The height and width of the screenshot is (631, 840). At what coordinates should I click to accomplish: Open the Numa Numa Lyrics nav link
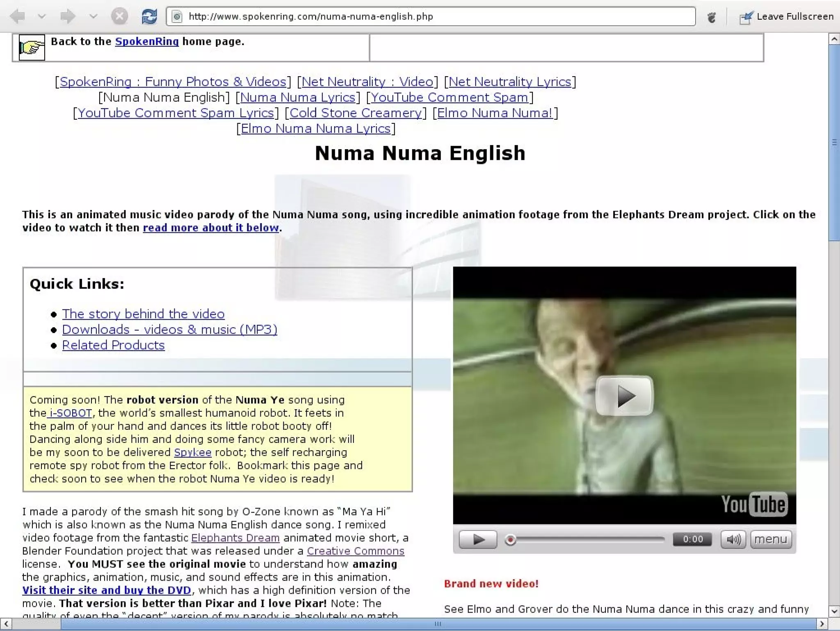[297, 98]
